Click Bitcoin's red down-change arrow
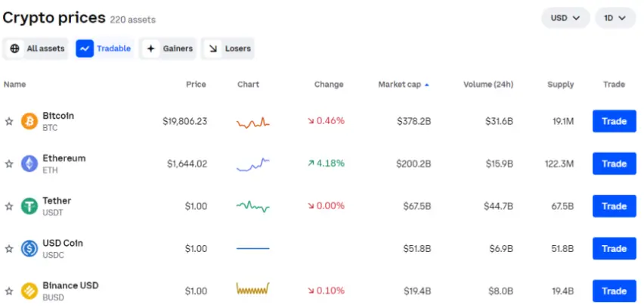Image resolution: width=644 pixels, height=308 pixels. pyautogui.click(x=311, y=121)
